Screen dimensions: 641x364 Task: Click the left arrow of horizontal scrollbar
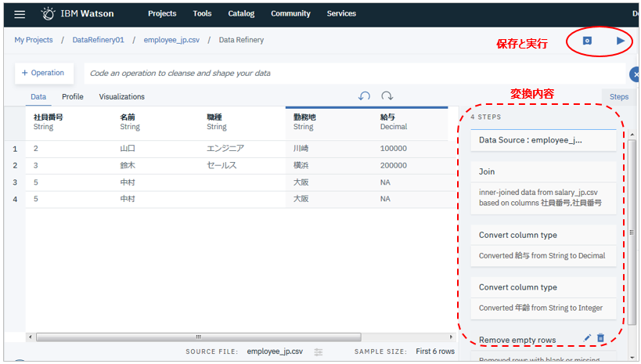(x=31, y=337)
